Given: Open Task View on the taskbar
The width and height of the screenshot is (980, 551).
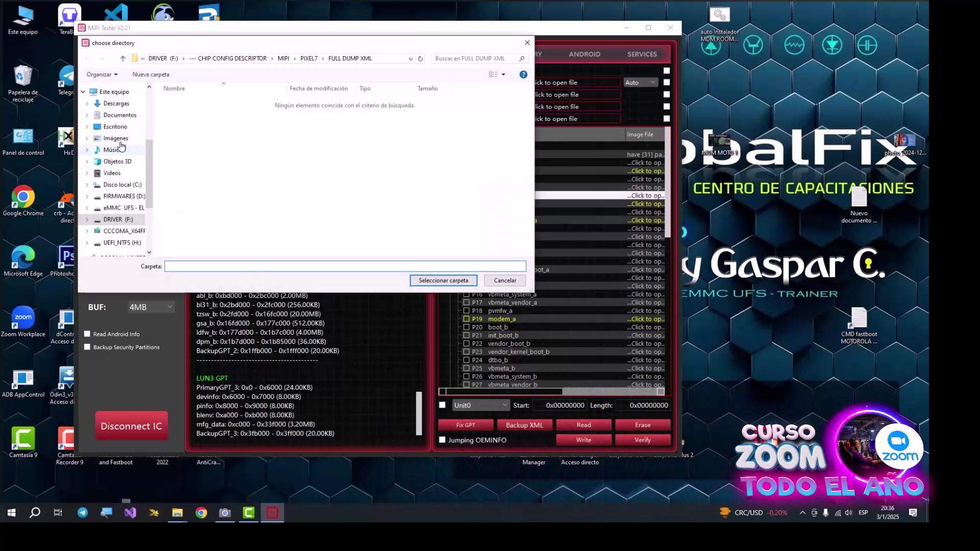Looking at the screenshot, I should (58, 513).
